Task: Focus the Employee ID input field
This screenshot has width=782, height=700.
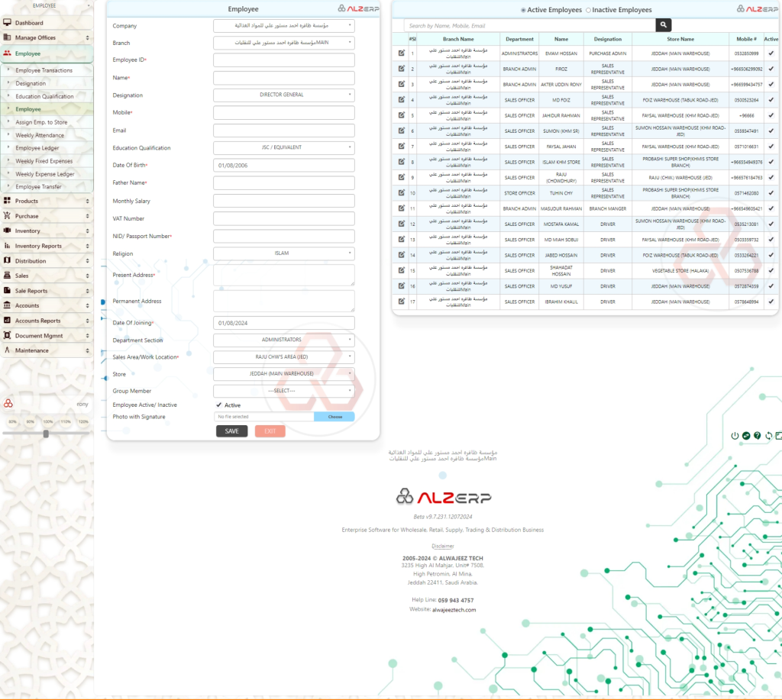Action: pyautogui.click(x=284, y=60)
